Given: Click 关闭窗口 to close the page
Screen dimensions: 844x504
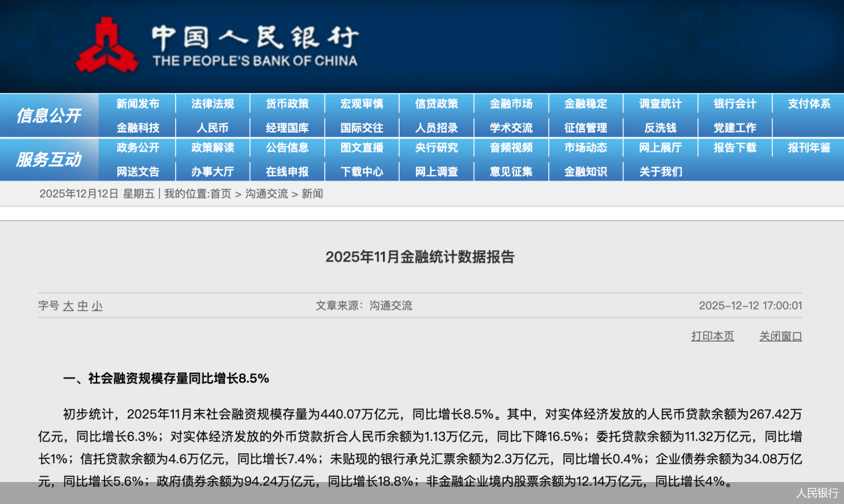Looking at the screenshot, I should click(780, 336).
